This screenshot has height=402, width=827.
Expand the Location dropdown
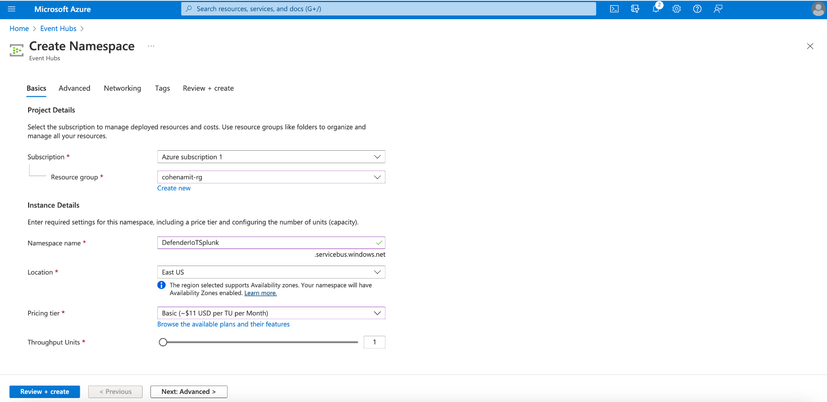pos(271,272)
